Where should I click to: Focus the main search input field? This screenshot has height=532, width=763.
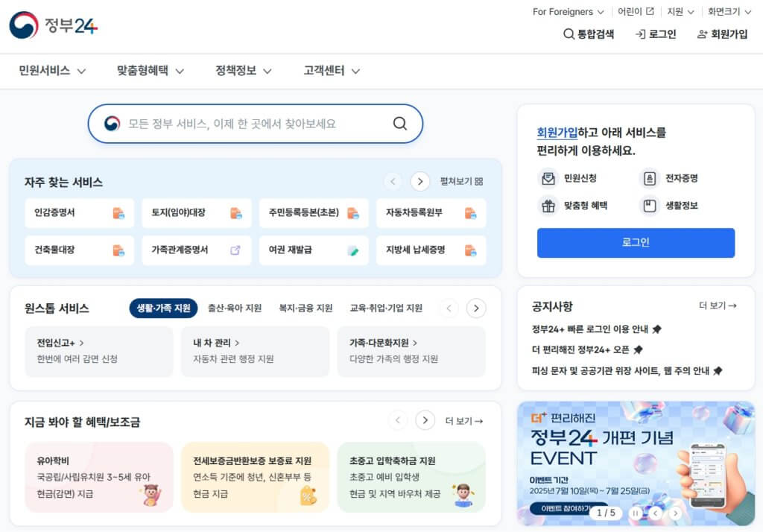256,124
